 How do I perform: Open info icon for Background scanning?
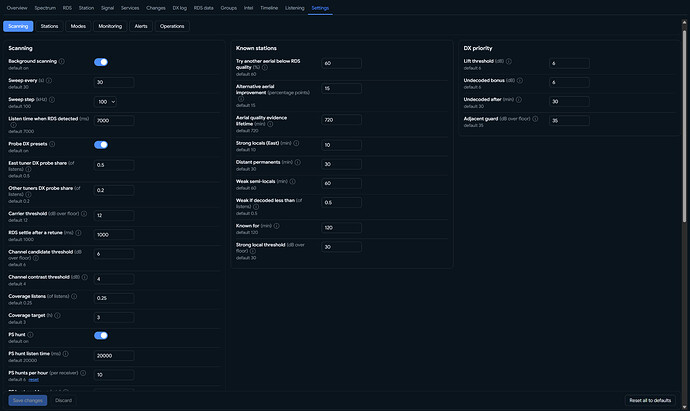(x=62, y=61)
